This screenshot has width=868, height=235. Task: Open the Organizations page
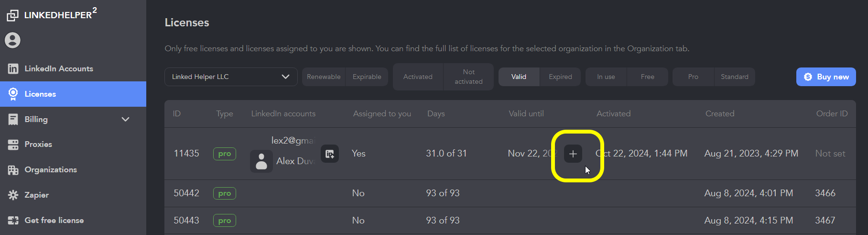(x=50, y=169)
